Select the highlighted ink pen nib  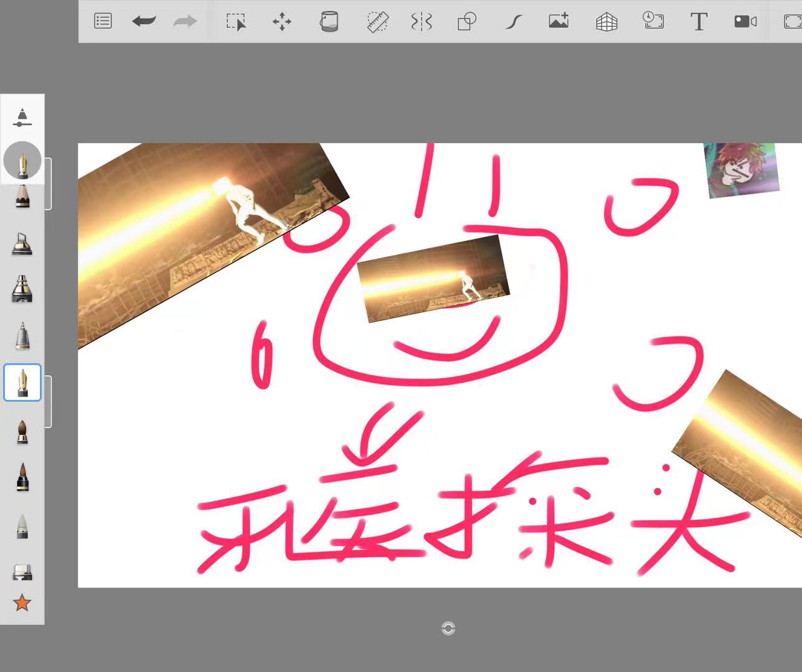click(x=22, y=382)
